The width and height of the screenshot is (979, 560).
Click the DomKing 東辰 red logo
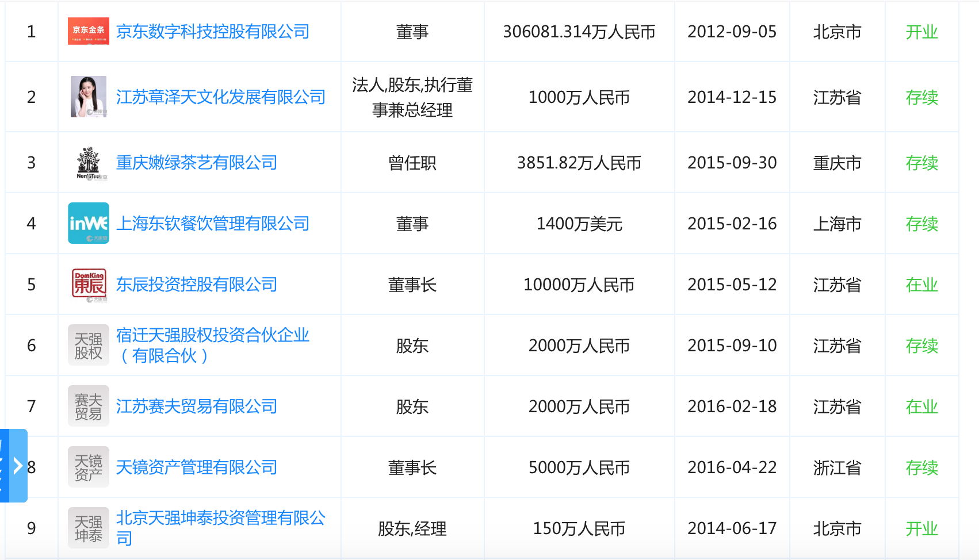pos(89,284)
